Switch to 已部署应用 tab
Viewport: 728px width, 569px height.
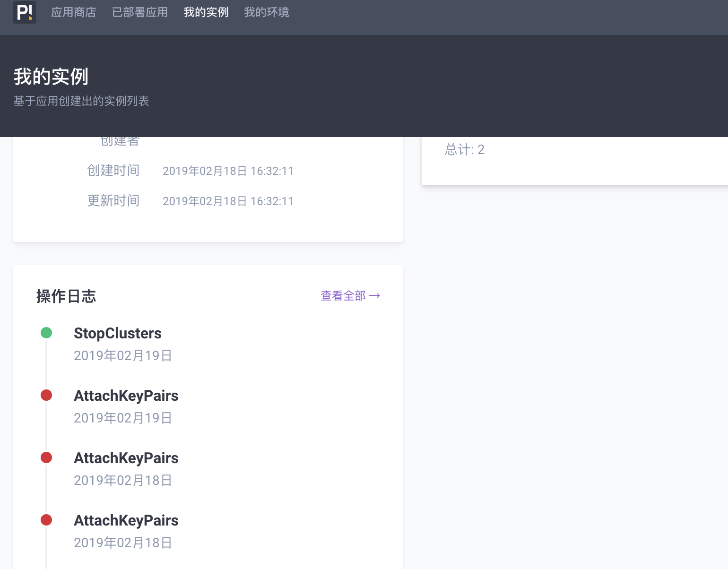[140, 12]
